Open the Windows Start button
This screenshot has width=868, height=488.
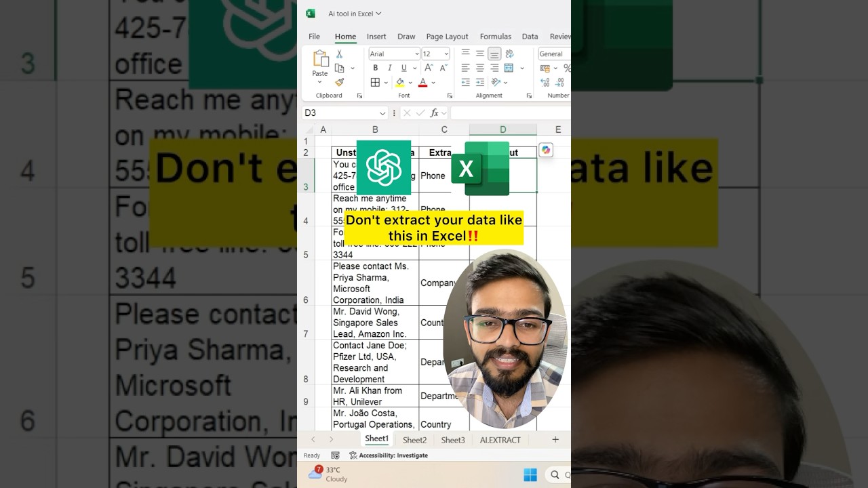click(530, 474)
